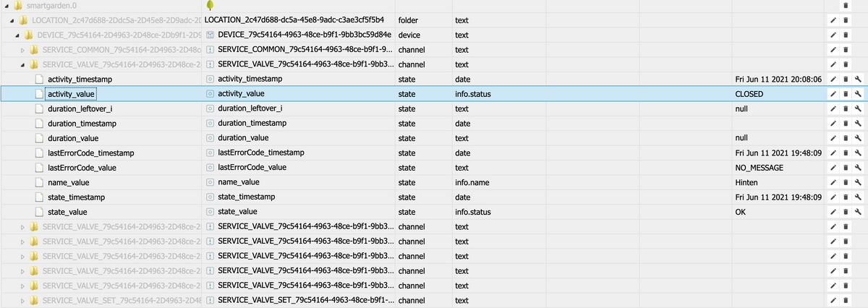Delete the DEVICE object

(845, 35)
